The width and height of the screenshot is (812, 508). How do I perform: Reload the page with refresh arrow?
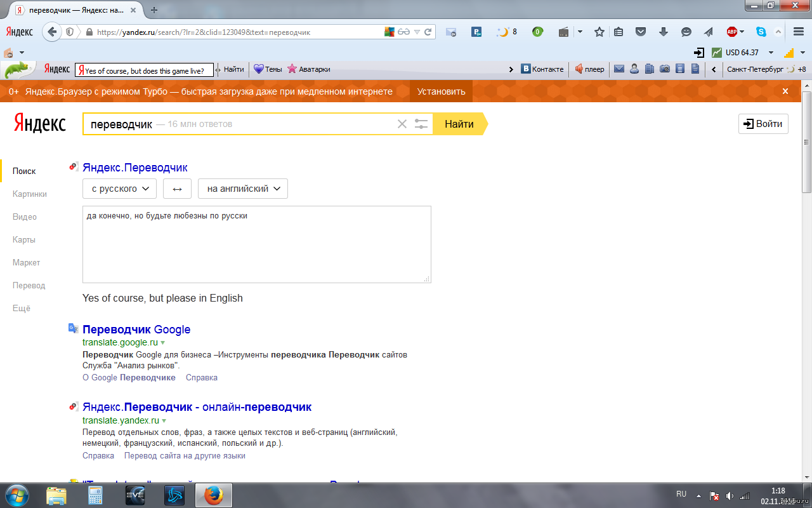tap(428, 32)
